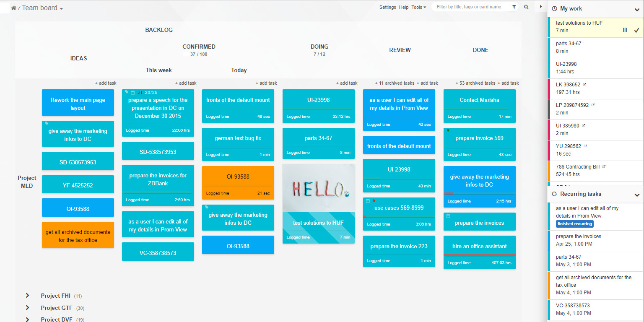The height and width of the screenshot is (322, 644).
Task: Open the search icon in the top bar
Action: 526,7
